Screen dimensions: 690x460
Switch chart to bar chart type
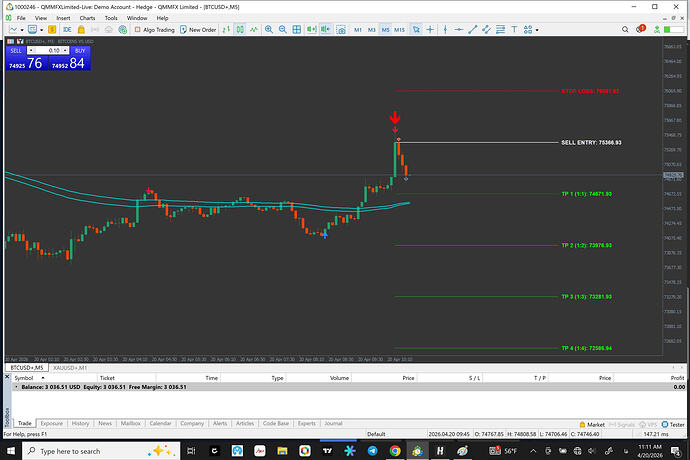(226, 29)
